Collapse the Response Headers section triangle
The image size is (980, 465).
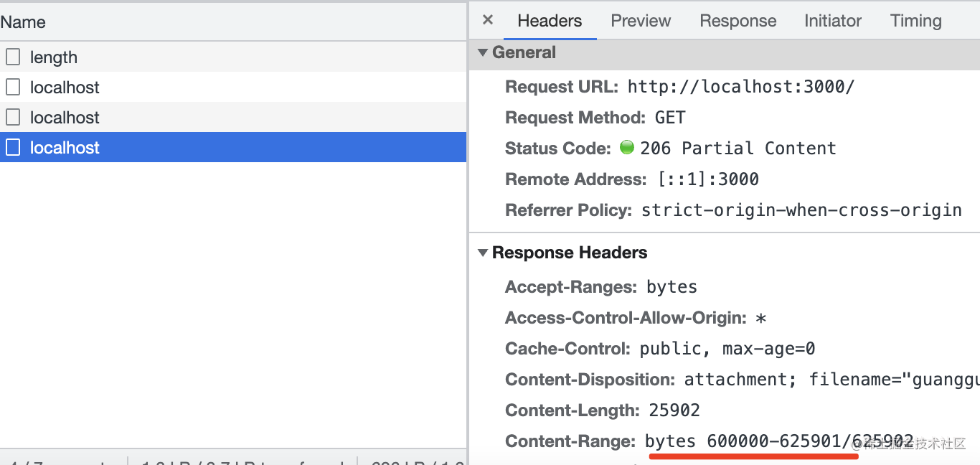(x=483, y=253)
